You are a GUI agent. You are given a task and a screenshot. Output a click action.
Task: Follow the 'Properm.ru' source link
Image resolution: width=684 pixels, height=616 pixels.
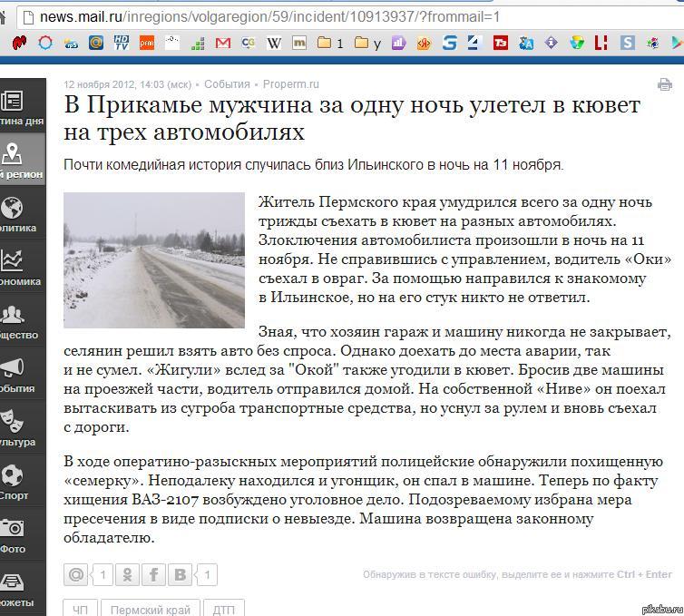(291, 84)
